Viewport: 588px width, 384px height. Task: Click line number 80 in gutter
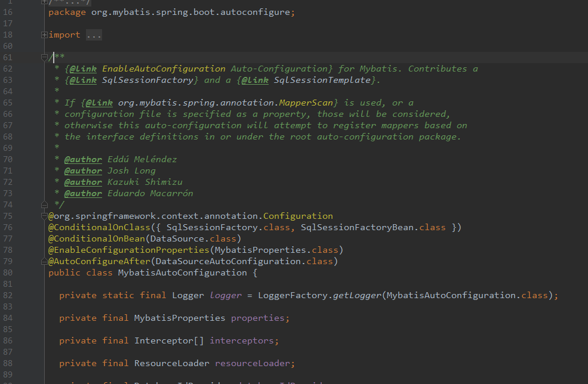[x=8, y=272]
